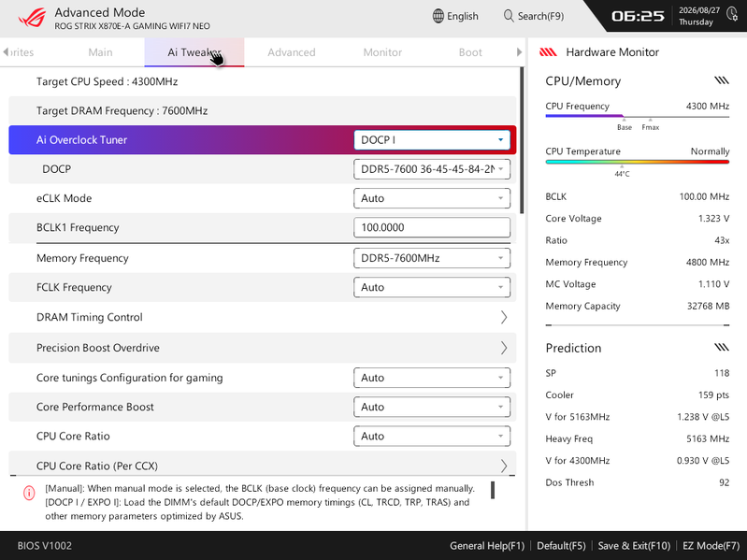Click the Core Voltage 1.323 V value
The height and width of the screenshot is (560, 747).
[713, 219]
